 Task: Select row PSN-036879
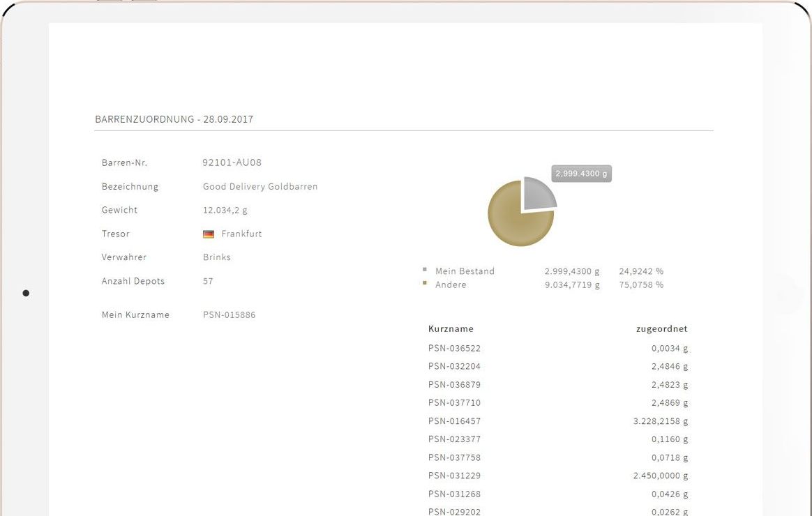pyautogui.click(x=558, y=384)
